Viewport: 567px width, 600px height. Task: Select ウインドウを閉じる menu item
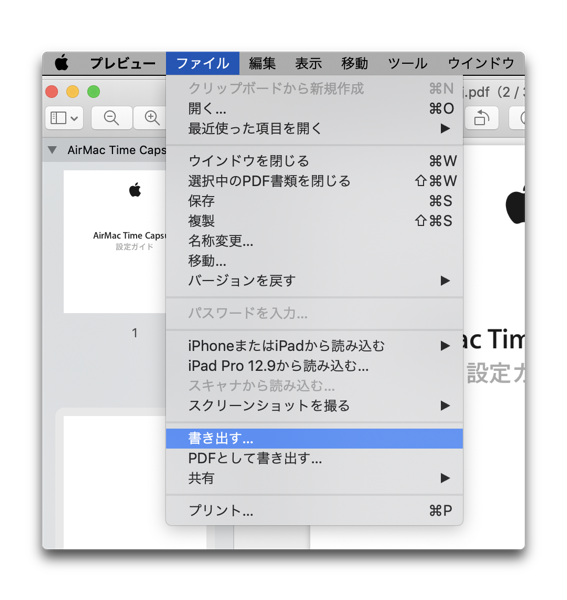(x=314, y=161)
